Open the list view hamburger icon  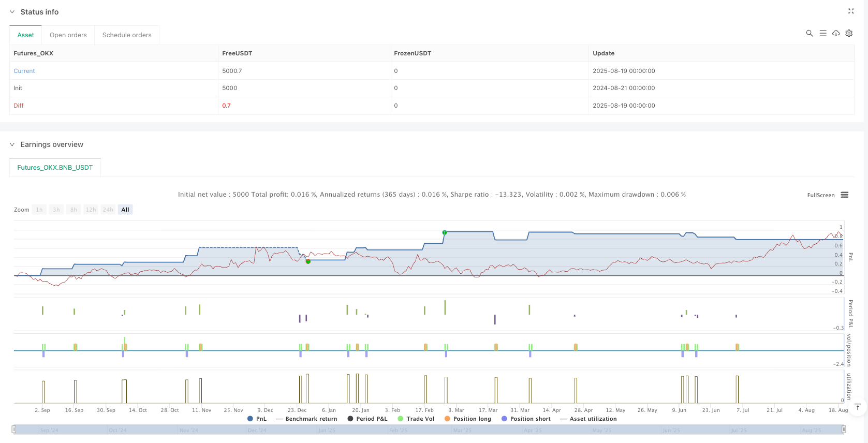click(822, 33)
